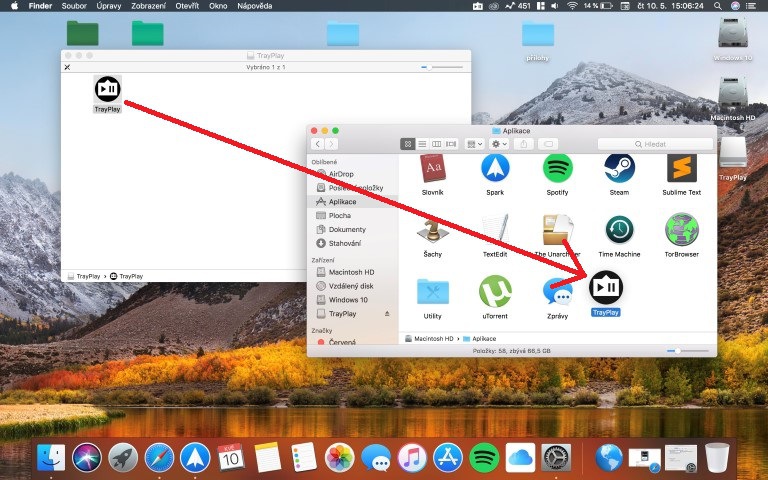This screenshot has height=480, width=768.
Task: Select the Spark app in Aplikace
Action: [x=495, y=168]
